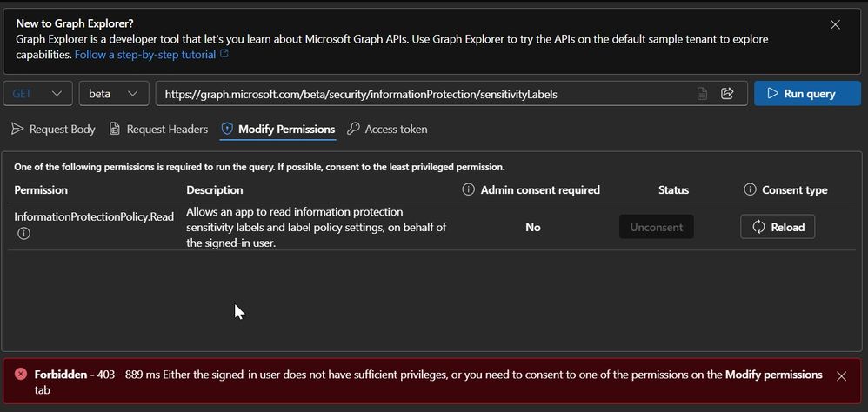Click info icon beside Admin consent required
The height and width of the screenshot is (412, 868).
coord(468,189)
